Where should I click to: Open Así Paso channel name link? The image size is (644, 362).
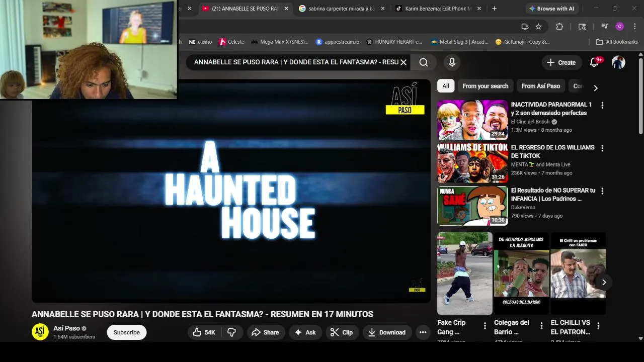click(67, 328)
